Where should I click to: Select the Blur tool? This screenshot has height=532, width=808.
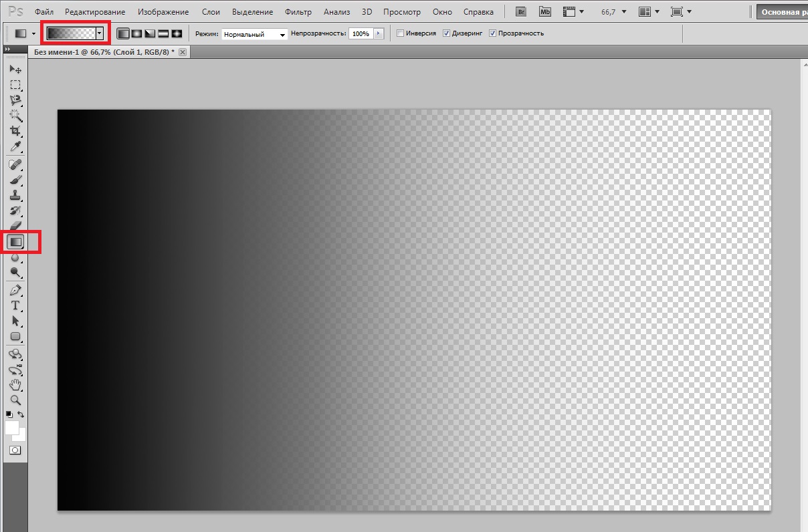(x=15, y=257)
